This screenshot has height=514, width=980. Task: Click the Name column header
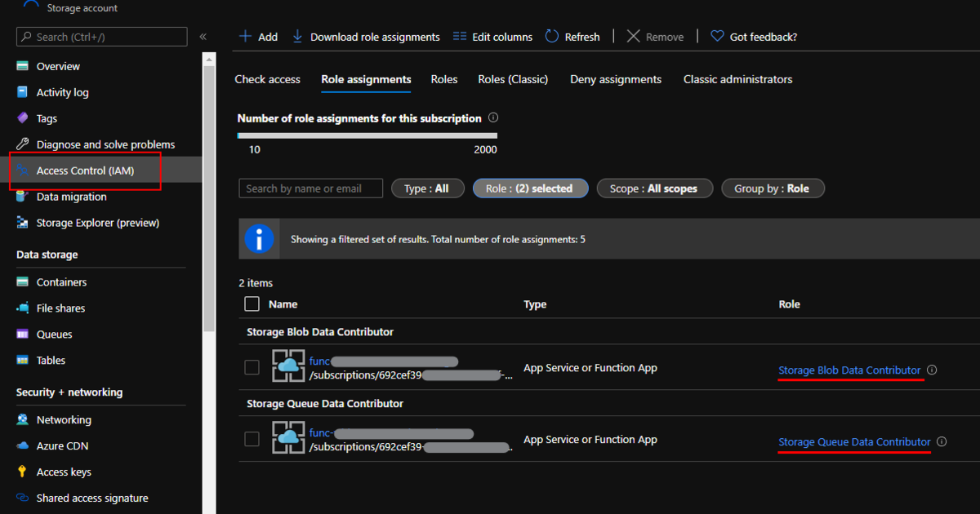pos(283,304)
